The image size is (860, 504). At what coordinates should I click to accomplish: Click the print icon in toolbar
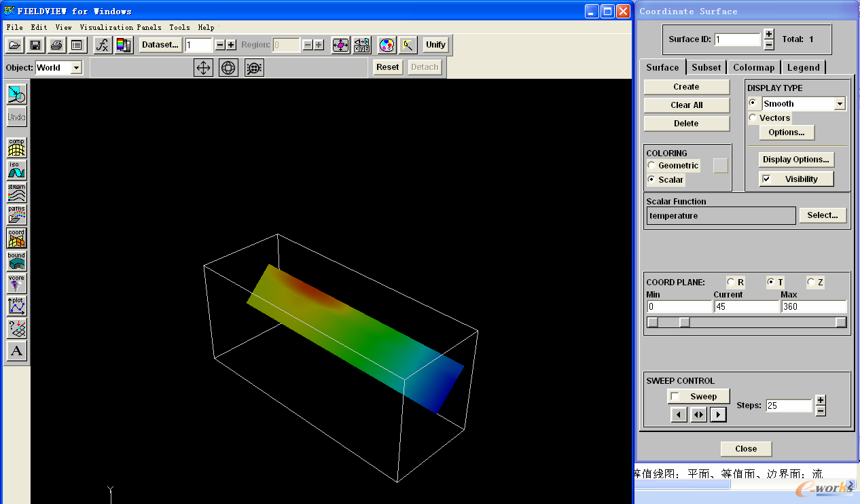coord(56,45)
